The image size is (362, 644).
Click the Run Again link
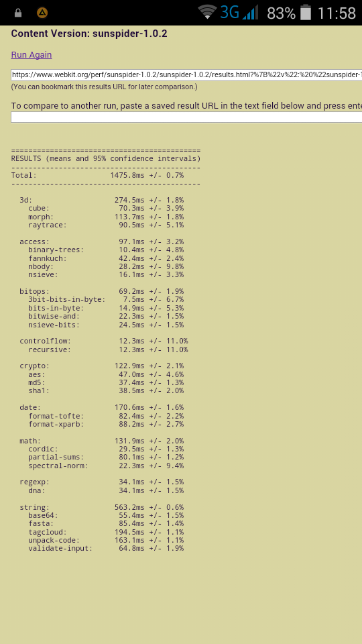32,55
